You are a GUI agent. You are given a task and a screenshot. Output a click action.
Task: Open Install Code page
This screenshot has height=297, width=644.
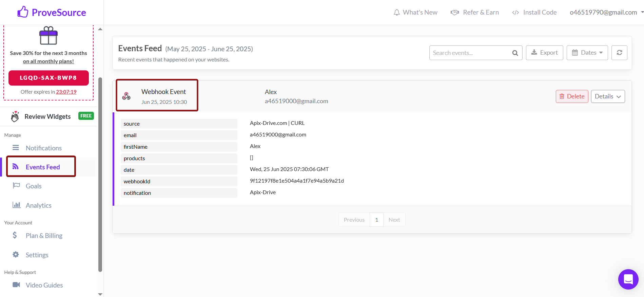pyautogui.click(x=534, y=13)
